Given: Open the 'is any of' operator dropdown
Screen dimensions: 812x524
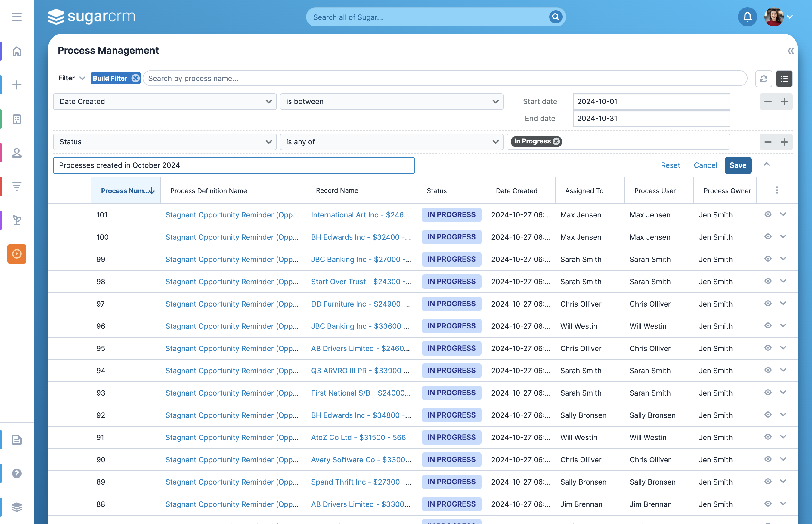Looking at the screenshot, I should point(392,142).
